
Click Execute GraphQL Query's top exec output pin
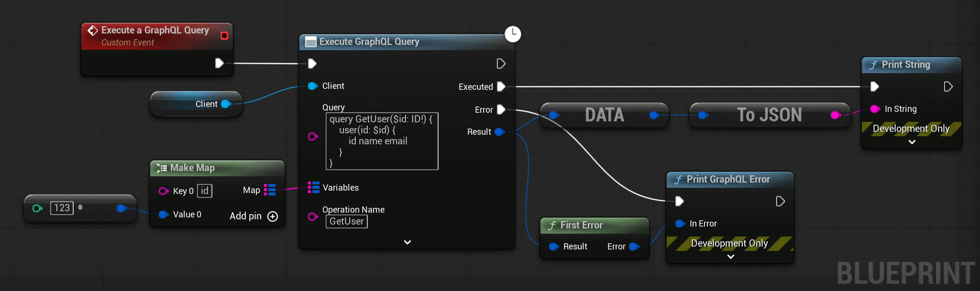[x=501, y=64]
